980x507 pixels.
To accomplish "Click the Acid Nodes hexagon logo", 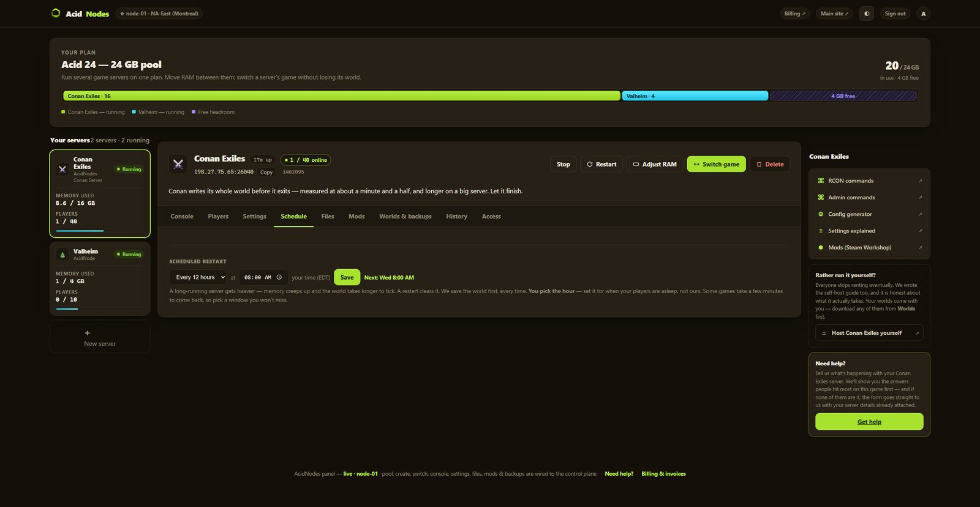I will coord(56,13).
